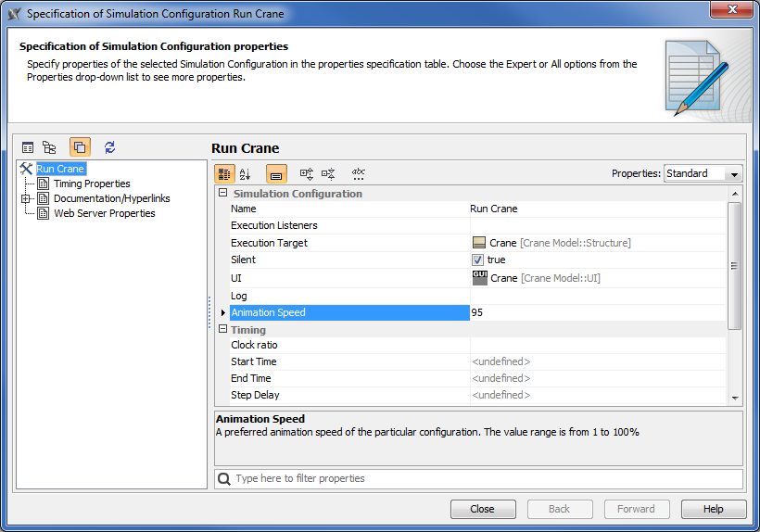Screen dimensions: 760x532
Task: Select the Log property row
Action: pyautogui.click(x=477, y=296)
